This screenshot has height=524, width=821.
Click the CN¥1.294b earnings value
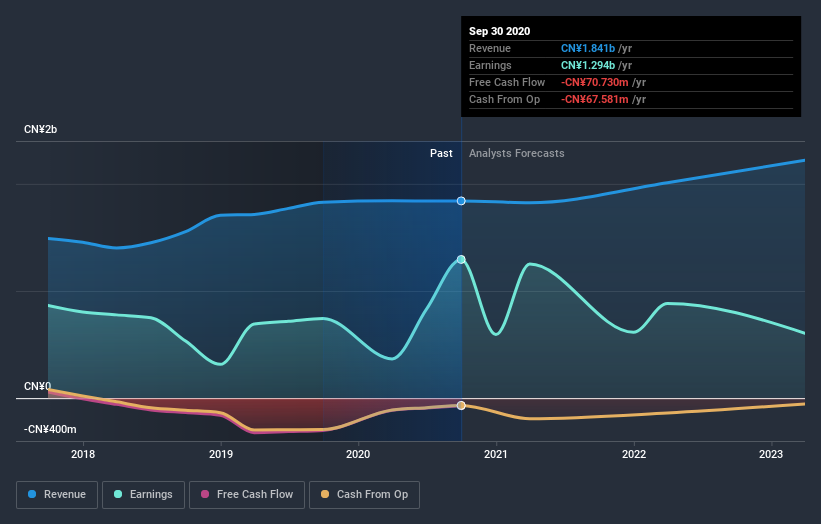pos(587,65)
